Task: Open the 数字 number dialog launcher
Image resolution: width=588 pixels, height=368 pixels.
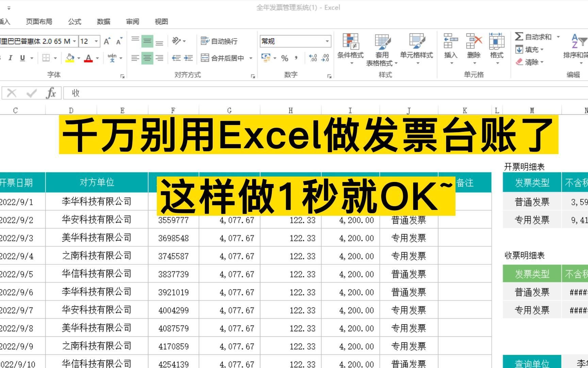Action: pos(329,76)
